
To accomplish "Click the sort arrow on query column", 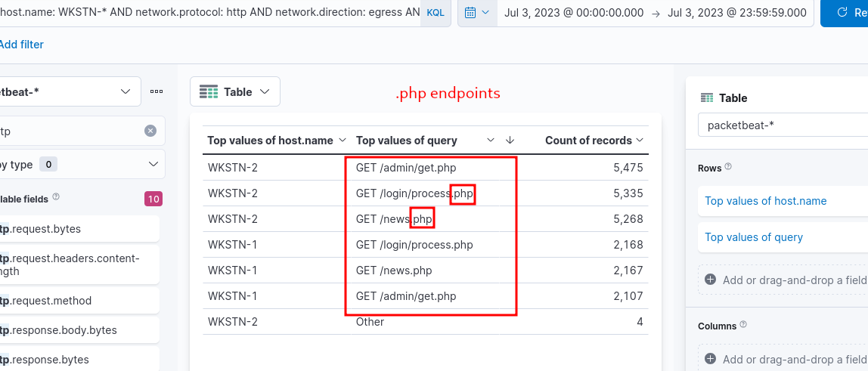I will coord(510,141).
